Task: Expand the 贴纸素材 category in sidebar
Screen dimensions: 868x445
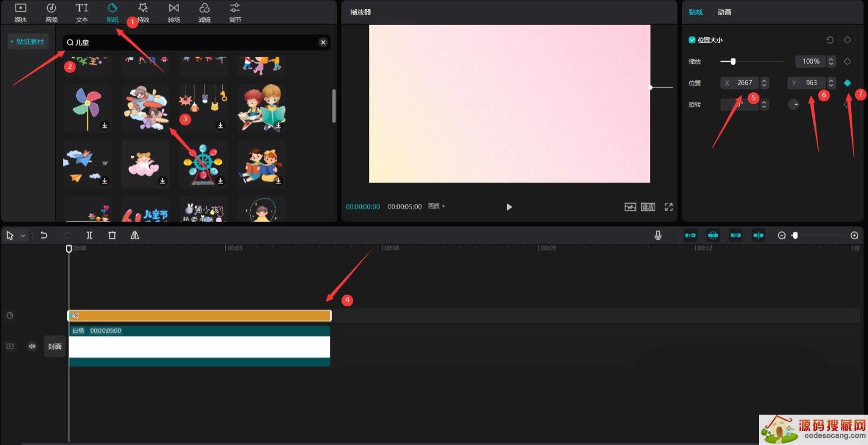Action: [27, 42]
